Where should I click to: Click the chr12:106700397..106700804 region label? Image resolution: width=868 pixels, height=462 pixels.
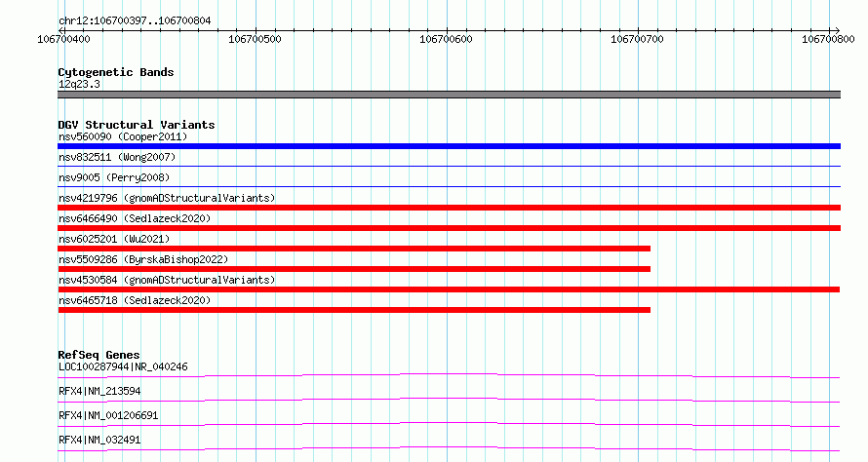(135, 20)
